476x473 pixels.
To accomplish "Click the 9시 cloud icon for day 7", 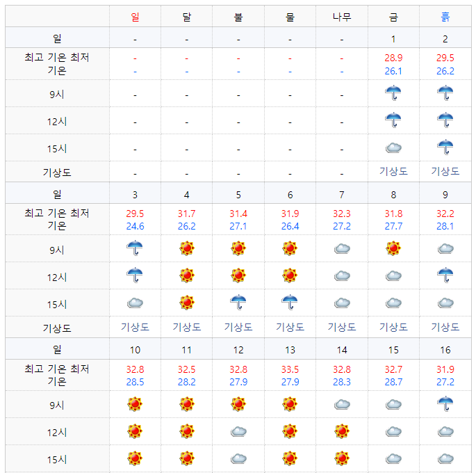I will (342, 249).
